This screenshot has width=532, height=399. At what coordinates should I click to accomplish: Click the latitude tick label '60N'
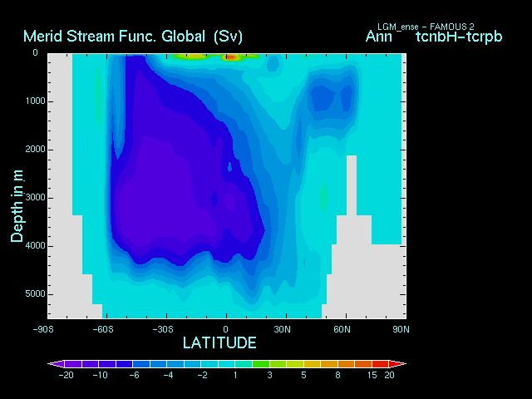pos(342,329)
